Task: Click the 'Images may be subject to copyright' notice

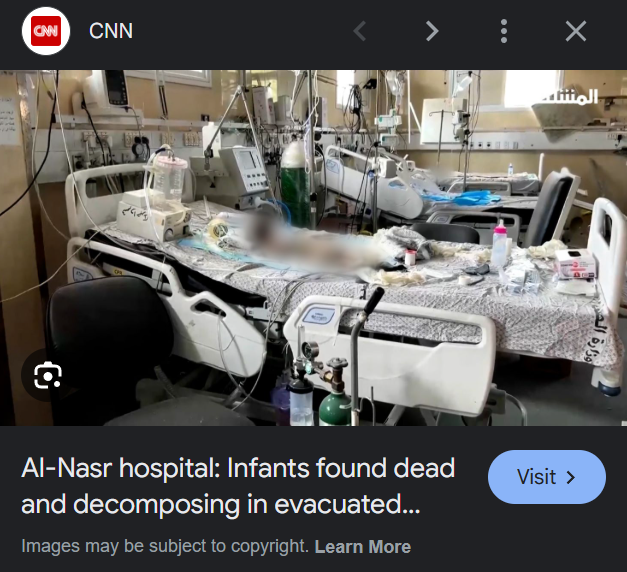Action: pyautogui.click(x=165, y=546)
